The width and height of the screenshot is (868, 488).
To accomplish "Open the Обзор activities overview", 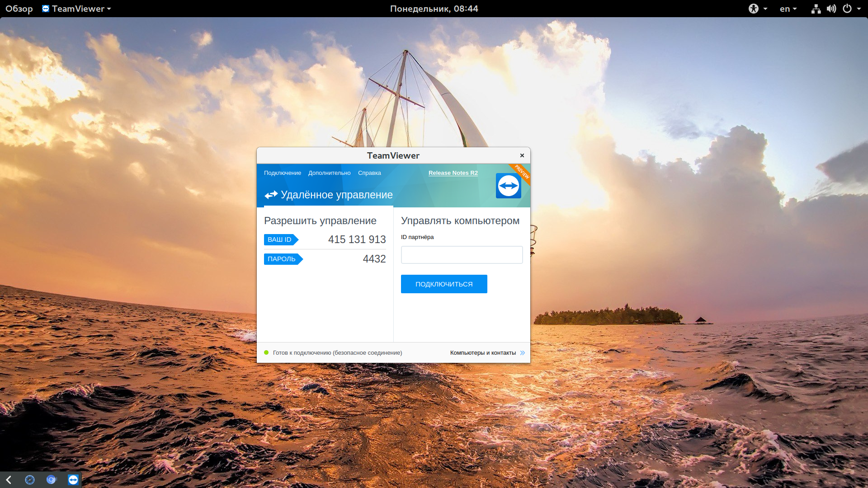I will [x=19, y=9].
